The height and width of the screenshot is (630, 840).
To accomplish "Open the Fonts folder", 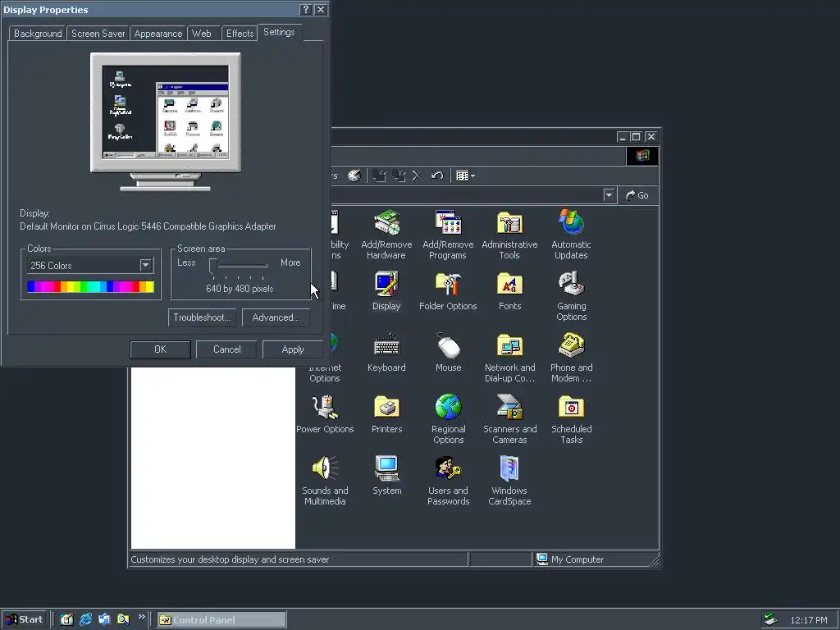I will pyautogui.click(x=509, y=291).
